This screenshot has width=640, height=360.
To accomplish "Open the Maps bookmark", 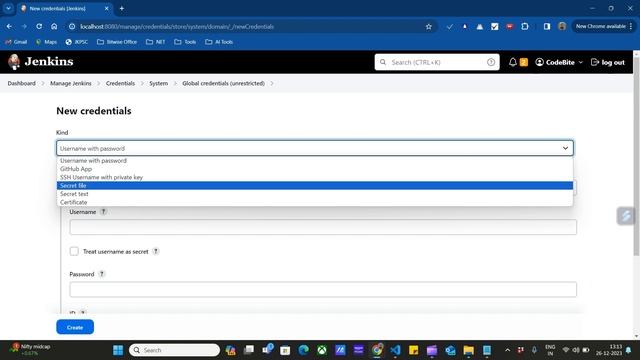I will (46, 42).
